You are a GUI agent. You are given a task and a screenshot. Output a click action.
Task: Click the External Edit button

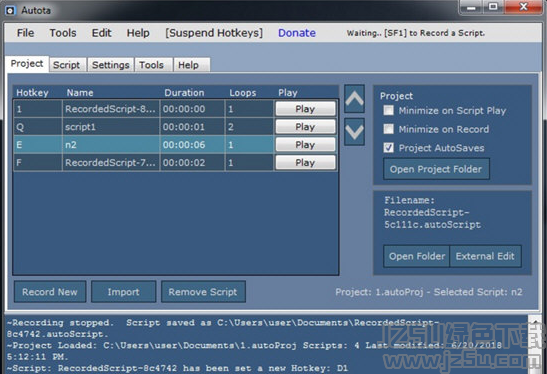click(485, 256)
